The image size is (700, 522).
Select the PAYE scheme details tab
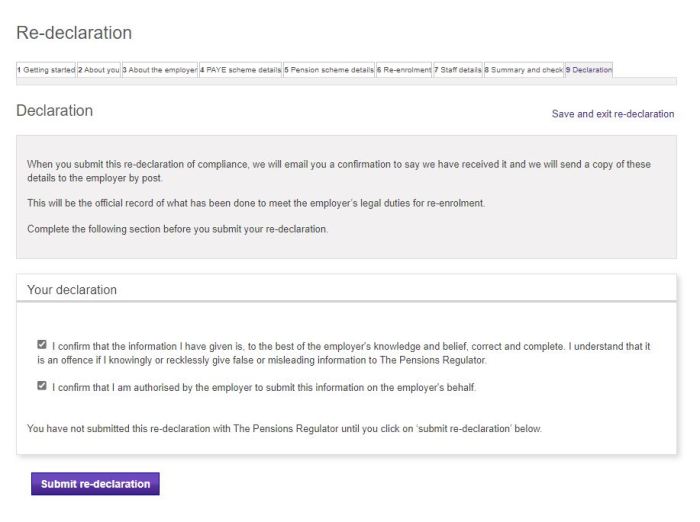[240, 70]
